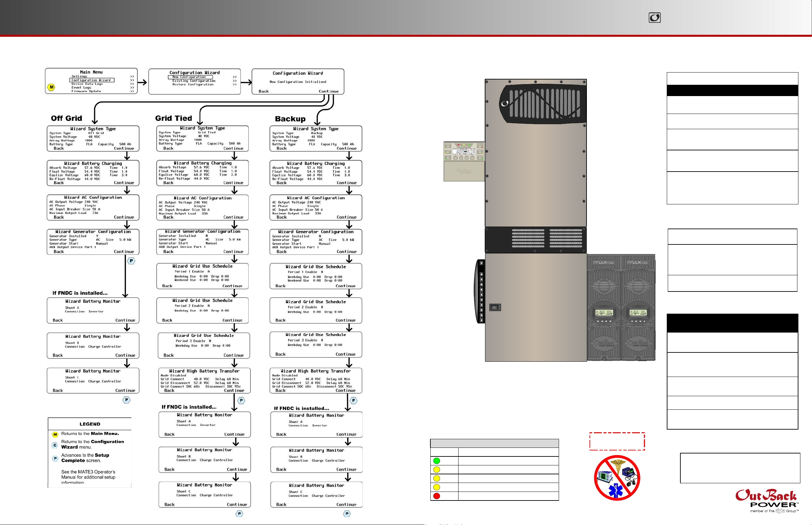Viewport: 812px width, 525px height.
Task: Click the yellow M hexagon in Main Menu screen
Action: (x=51, y=87)
